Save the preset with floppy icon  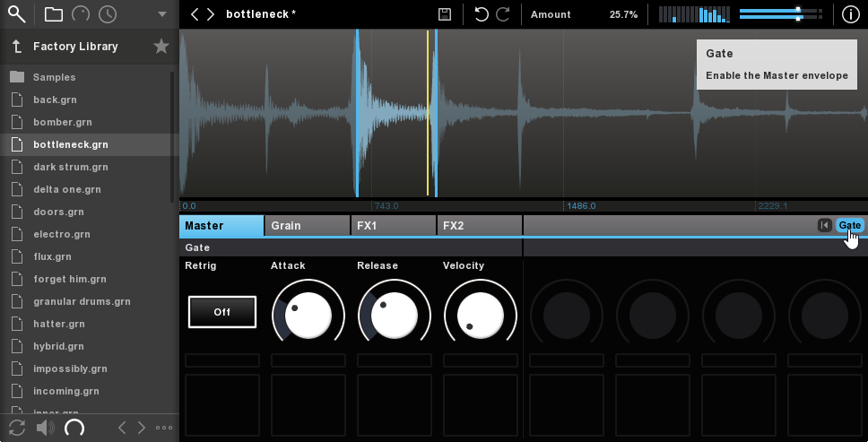(x=445, y=14)
